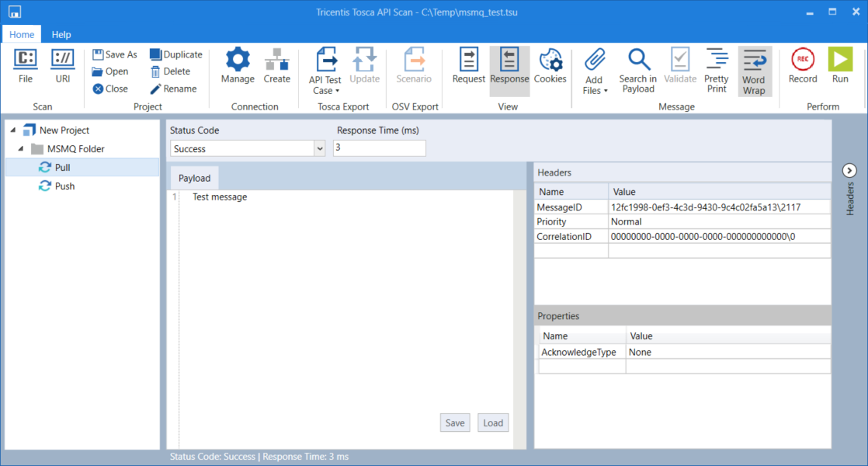
Task: Click the Response Time input field
Action: [x=379, y=148]
